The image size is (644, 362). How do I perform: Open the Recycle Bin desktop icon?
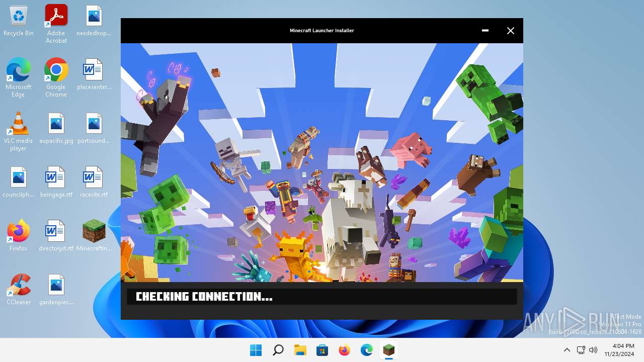point(19,21)
